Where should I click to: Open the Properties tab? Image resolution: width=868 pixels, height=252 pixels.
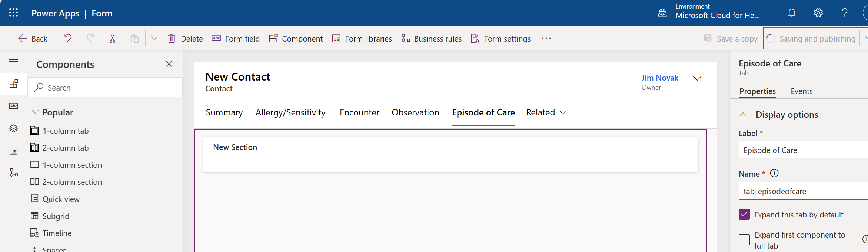click(x=757, y=91)
